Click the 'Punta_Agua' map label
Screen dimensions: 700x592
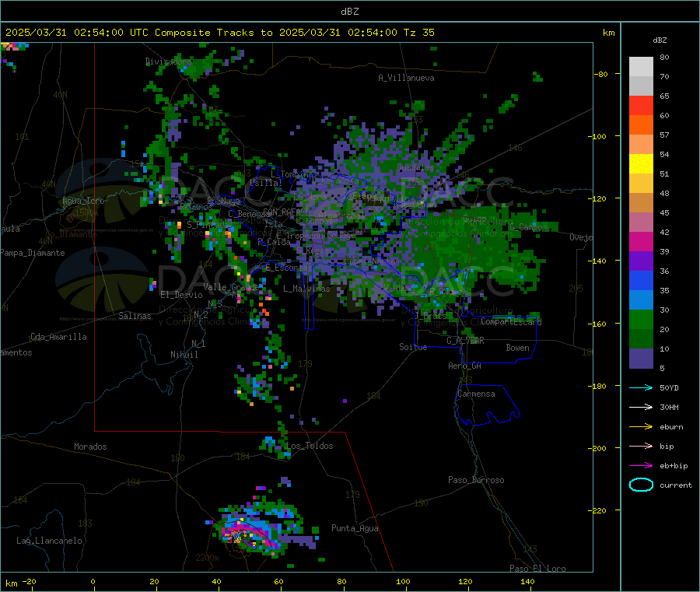click(x=355, y=528)
